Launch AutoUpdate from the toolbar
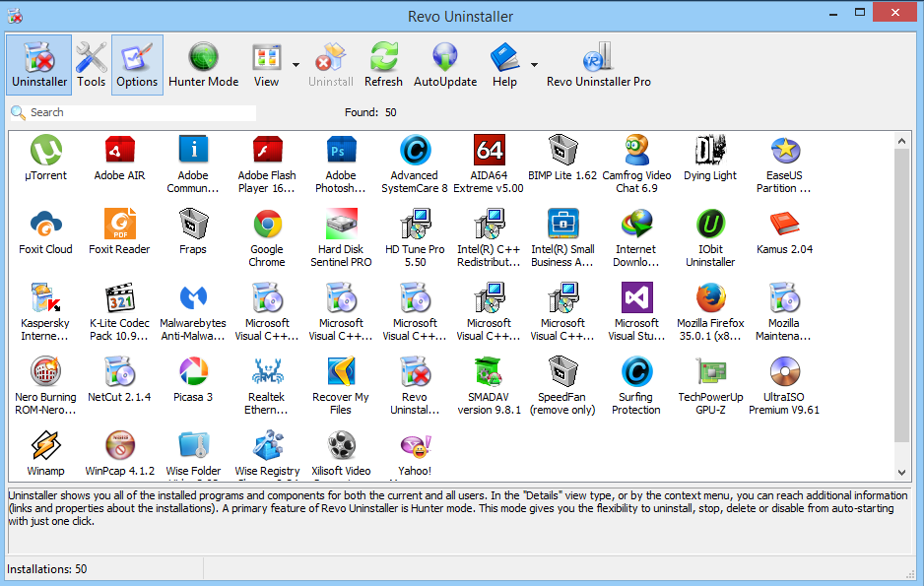 pyautogui.click(x=444, y=65)
